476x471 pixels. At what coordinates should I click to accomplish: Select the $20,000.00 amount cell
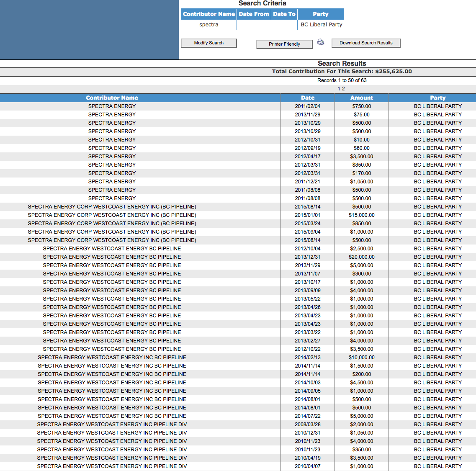[x=362, y=257]
